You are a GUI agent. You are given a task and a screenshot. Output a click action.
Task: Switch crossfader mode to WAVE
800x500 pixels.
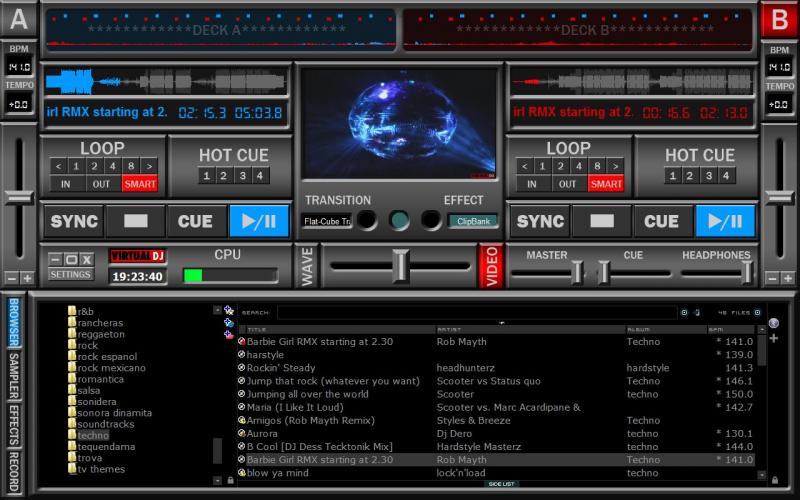pos(307,266)
